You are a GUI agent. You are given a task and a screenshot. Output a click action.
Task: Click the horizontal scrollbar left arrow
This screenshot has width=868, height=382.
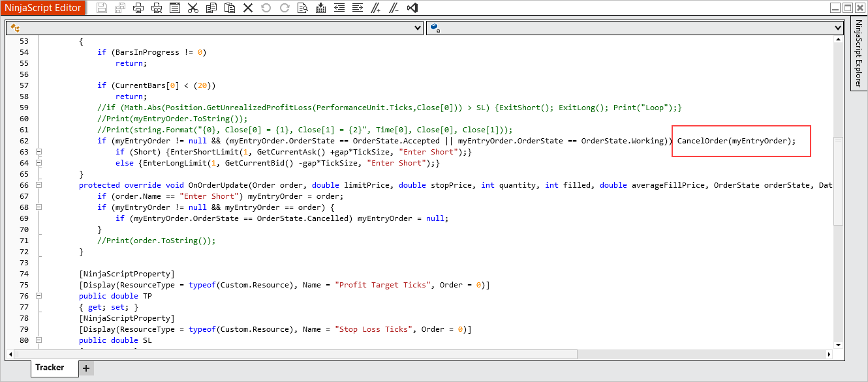[10, 355]
